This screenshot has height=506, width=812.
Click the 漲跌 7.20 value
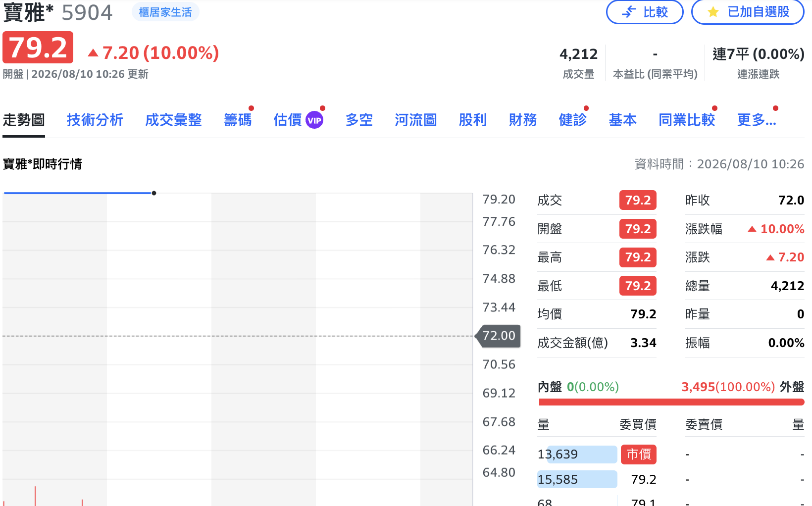785,257
